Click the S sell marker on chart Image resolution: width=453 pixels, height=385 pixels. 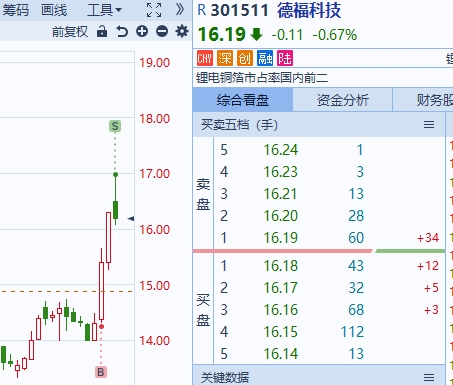point(115,126)
